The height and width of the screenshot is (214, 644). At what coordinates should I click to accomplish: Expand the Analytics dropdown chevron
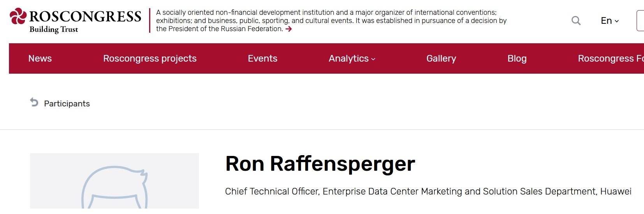click(x=373, y=59)
